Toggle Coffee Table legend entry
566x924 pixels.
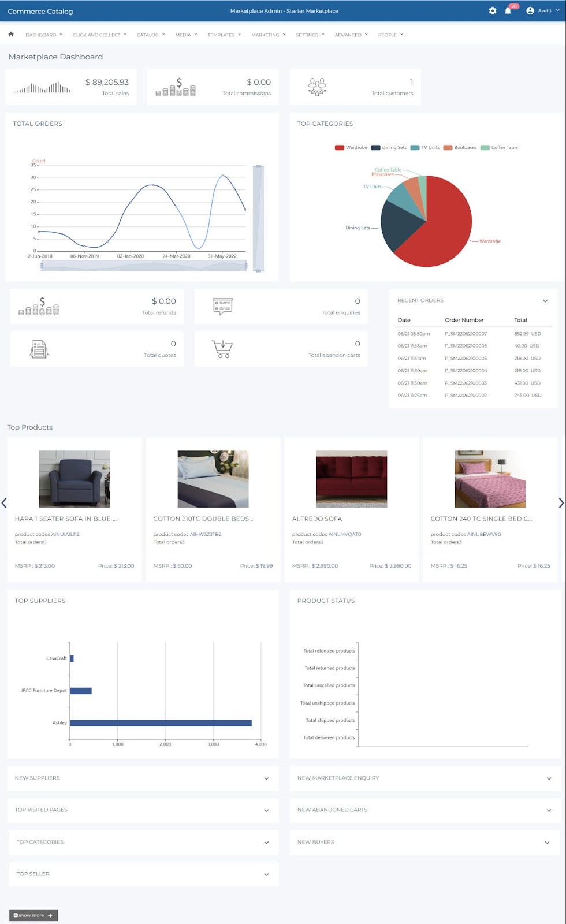coord(499,147)
